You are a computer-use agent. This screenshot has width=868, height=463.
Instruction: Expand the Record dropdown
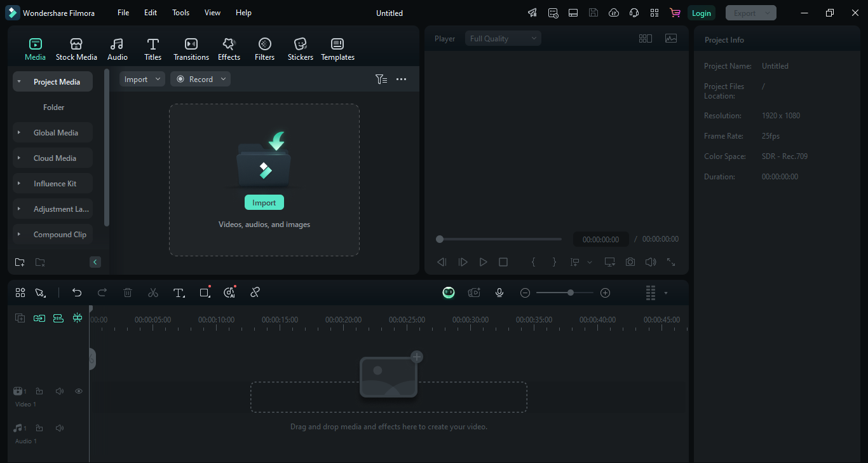(x=223, y=79)
